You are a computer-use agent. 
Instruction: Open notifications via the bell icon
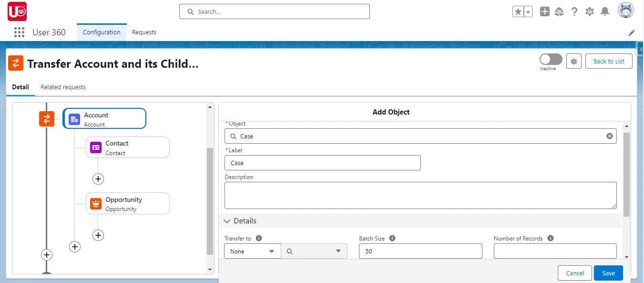(605, 11)
